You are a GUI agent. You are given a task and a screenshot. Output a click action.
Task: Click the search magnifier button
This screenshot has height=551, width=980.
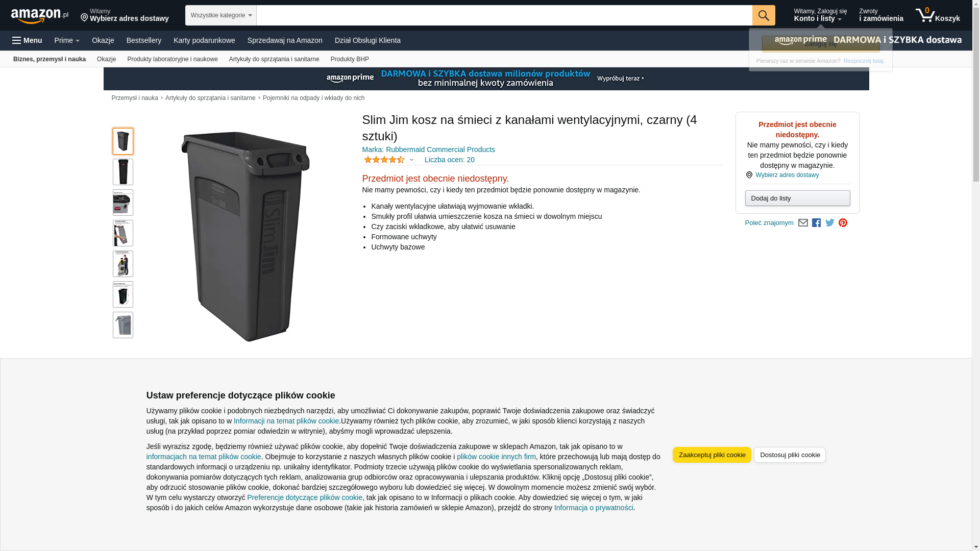pyautogui.click(x=763, y=15)
